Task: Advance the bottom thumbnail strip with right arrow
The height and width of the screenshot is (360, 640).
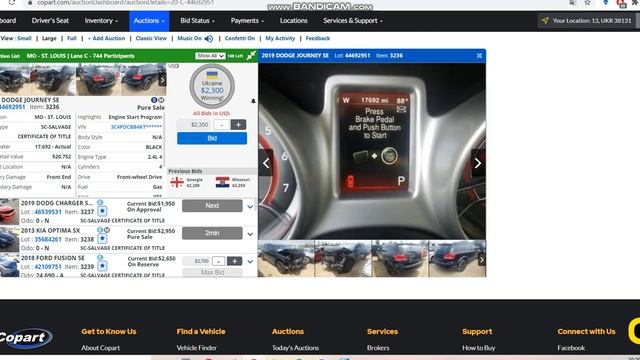Action: pos(482,259)
